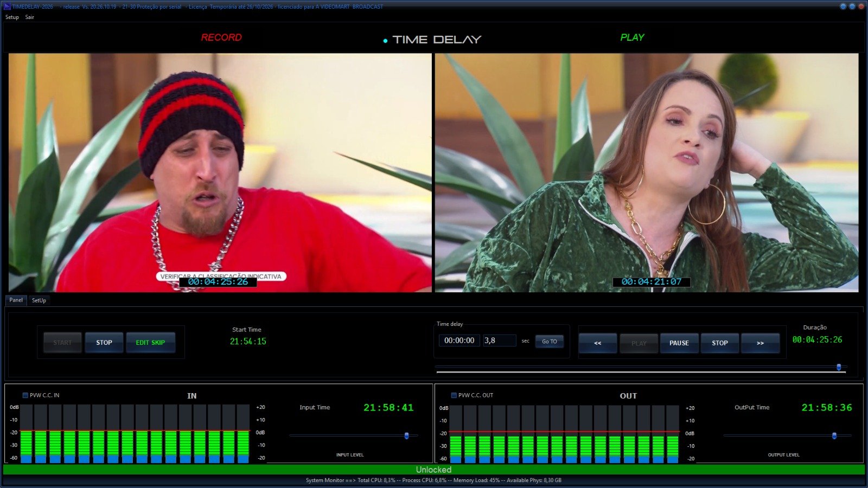Click the playback position slider handle
This screenshot has height=488, width=868.
839,367
